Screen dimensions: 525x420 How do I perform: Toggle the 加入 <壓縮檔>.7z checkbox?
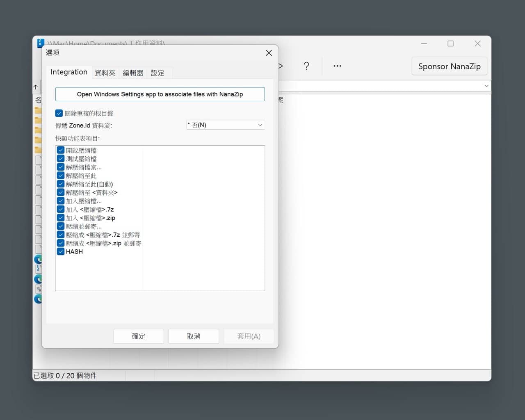(x=61, y=209)
